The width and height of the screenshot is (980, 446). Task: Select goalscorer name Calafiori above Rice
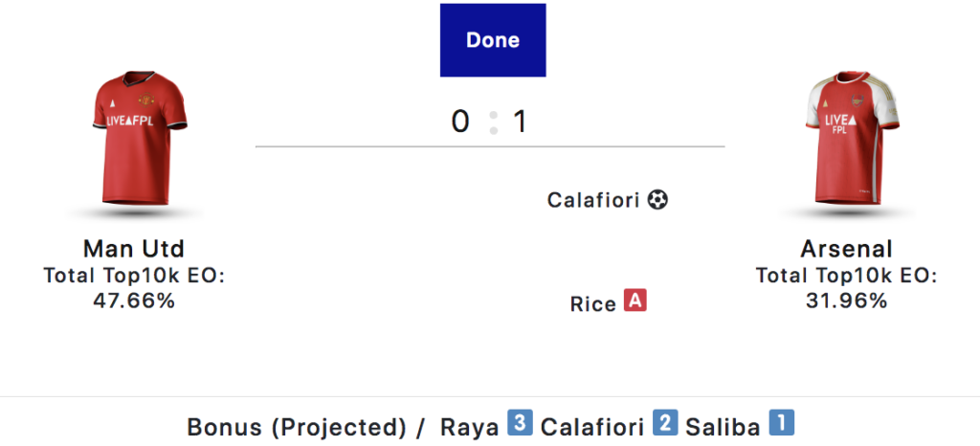coord(594,201)
